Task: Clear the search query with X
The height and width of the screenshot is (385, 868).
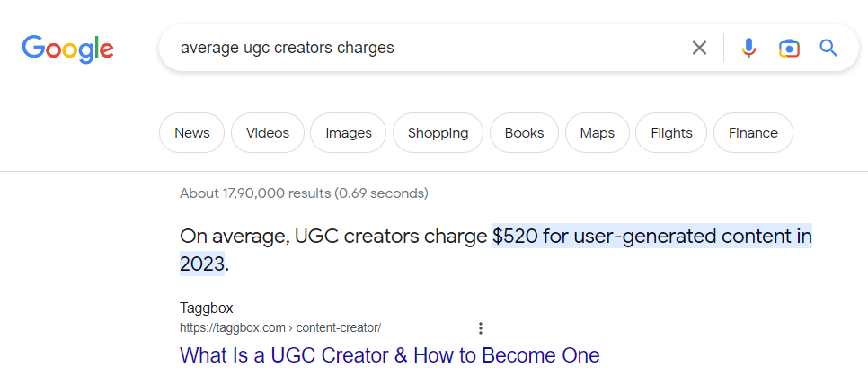Action: [x=699, y=48]
